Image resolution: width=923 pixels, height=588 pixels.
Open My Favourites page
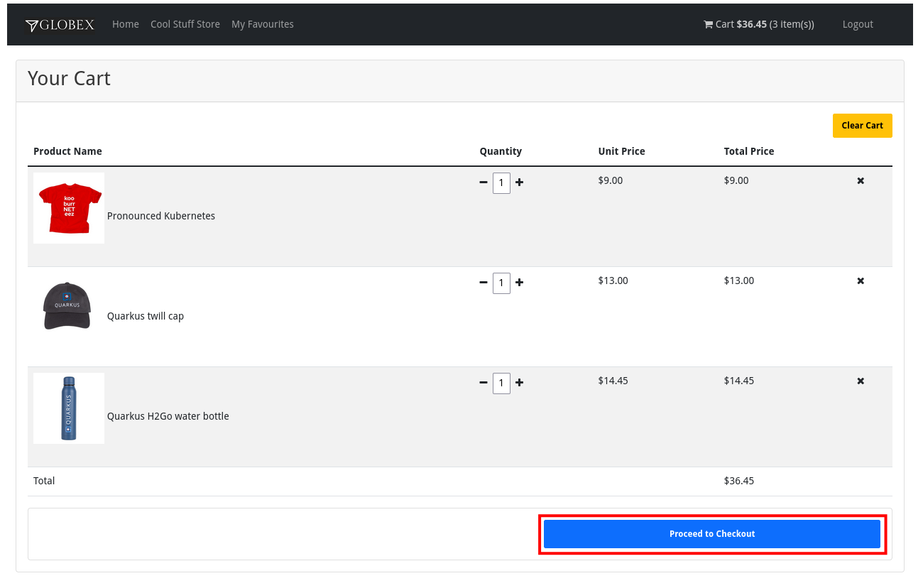[263, 24]
